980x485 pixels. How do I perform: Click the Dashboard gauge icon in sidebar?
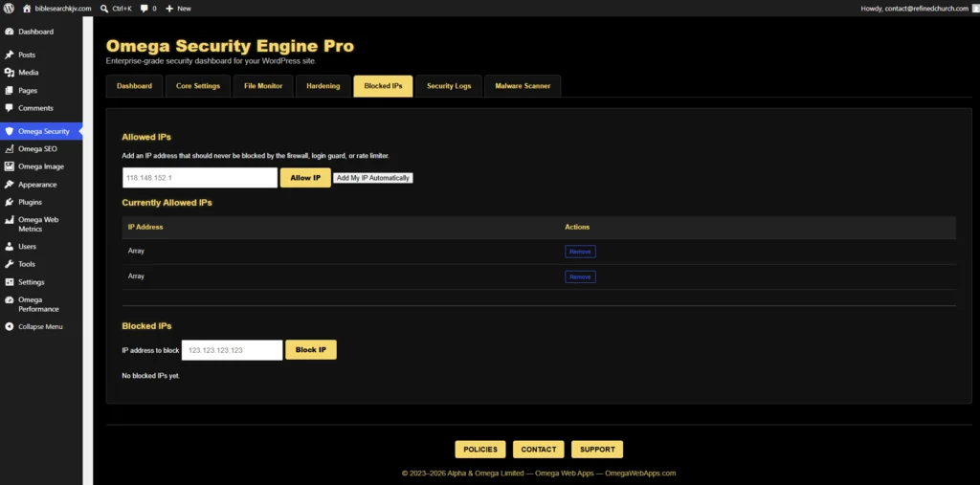[x=9, y=32]
